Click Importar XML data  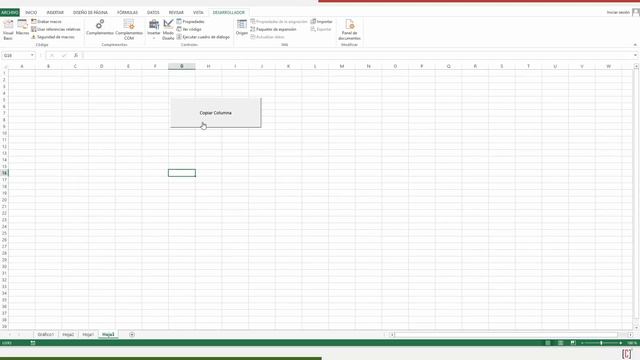coord(322,21)
